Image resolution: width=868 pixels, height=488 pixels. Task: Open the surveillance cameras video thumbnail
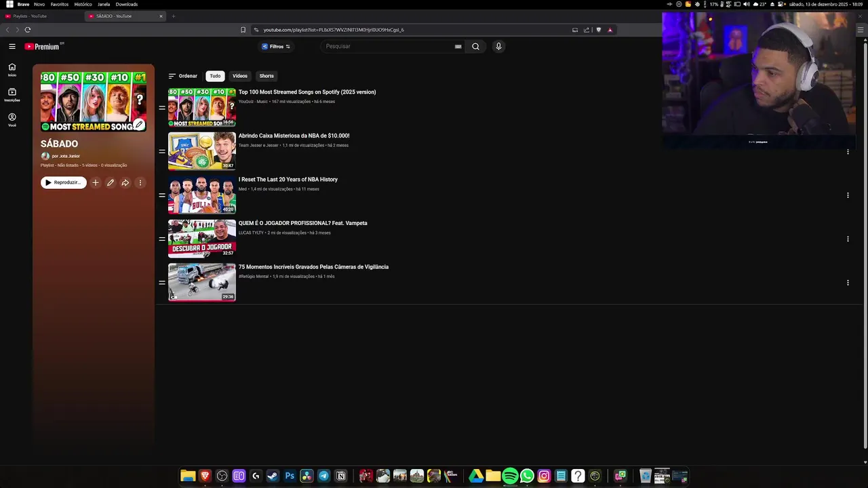(202, 282)
